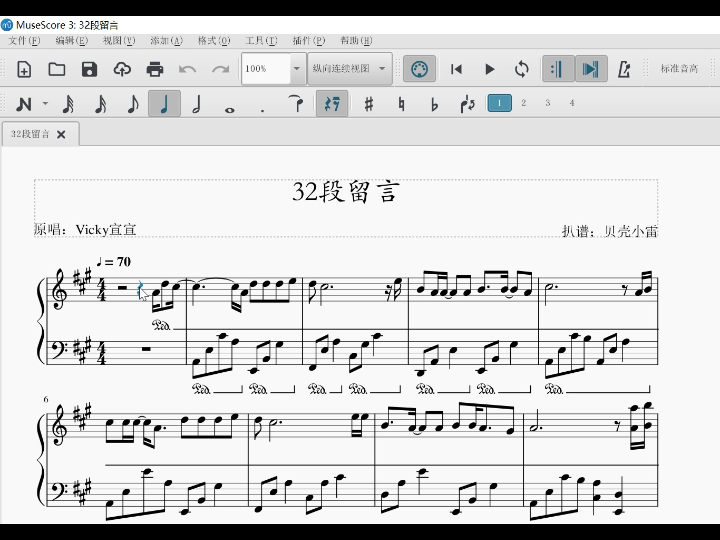Image resolution: width=720 pixels, height=540 pixels.
Task: Apply sharp accidental
Action: click(x=368, y=104)
